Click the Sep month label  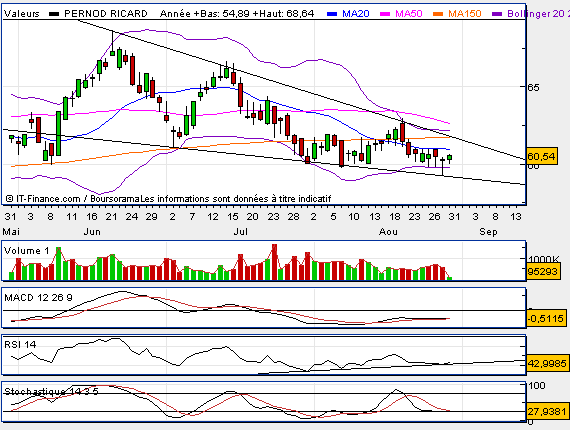click(488, 232)
